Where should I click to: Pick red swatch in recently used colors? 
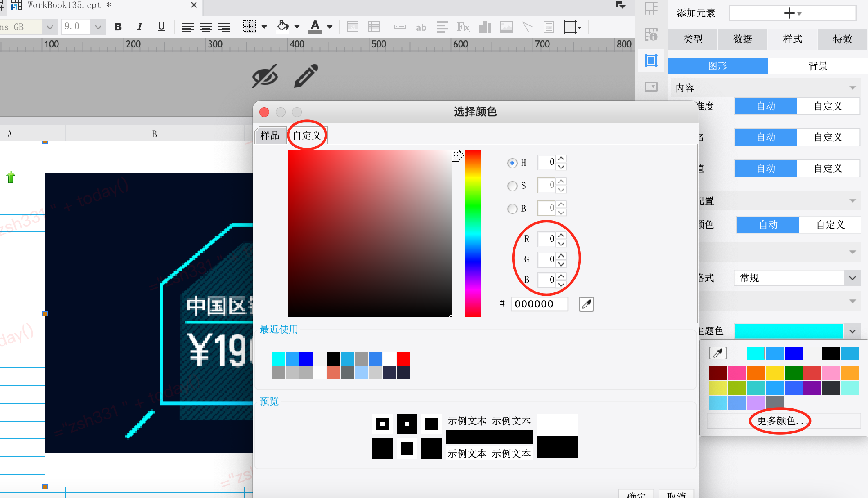(x=403, y=359)
